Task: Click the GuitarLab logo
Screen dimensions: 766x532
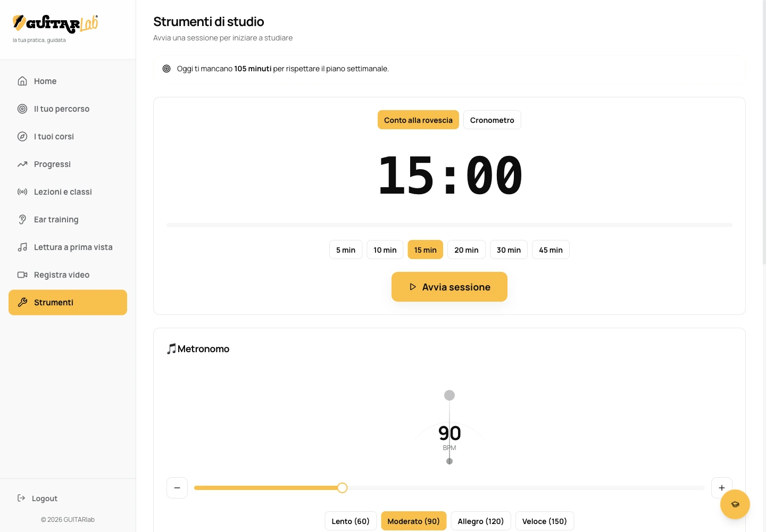Action: click(x=55, y=23)
